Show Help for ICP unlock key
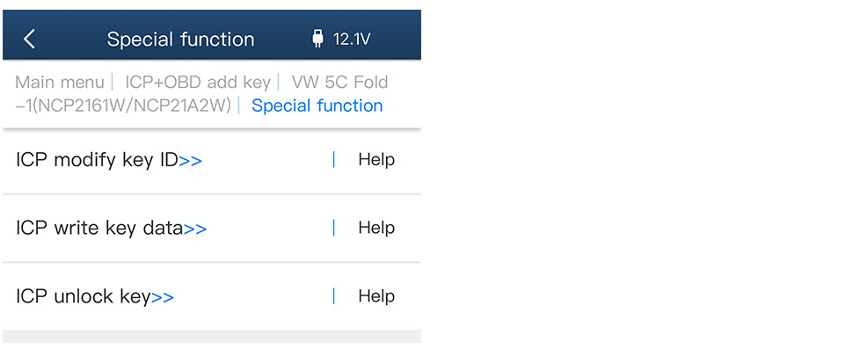The width and height of the screenshot is (868, 364). [376, 297]
